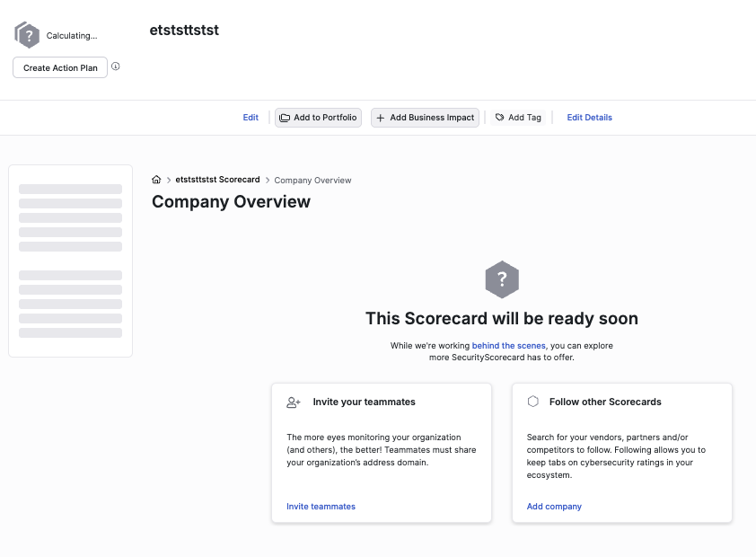Click the folder icon in Add to Portfolio
The image size is (756, 557).
(285, 118)
